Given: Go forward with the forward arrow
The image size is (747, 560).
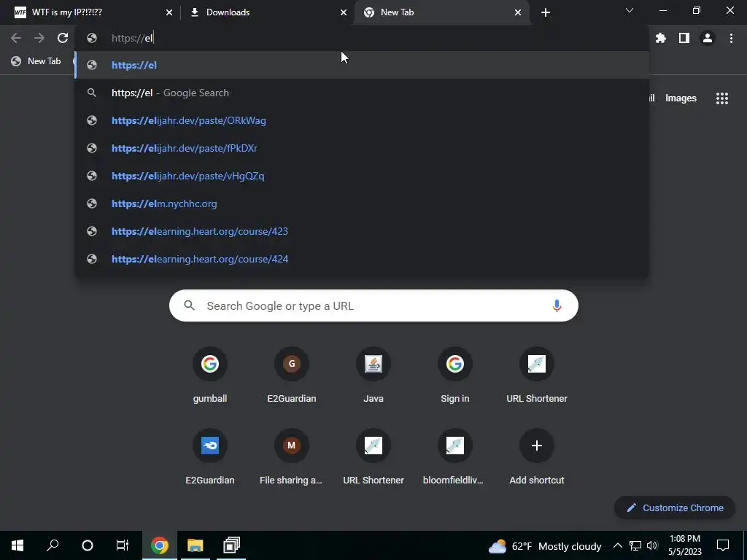Looking at the screenshot, I should tap(39, 38).
